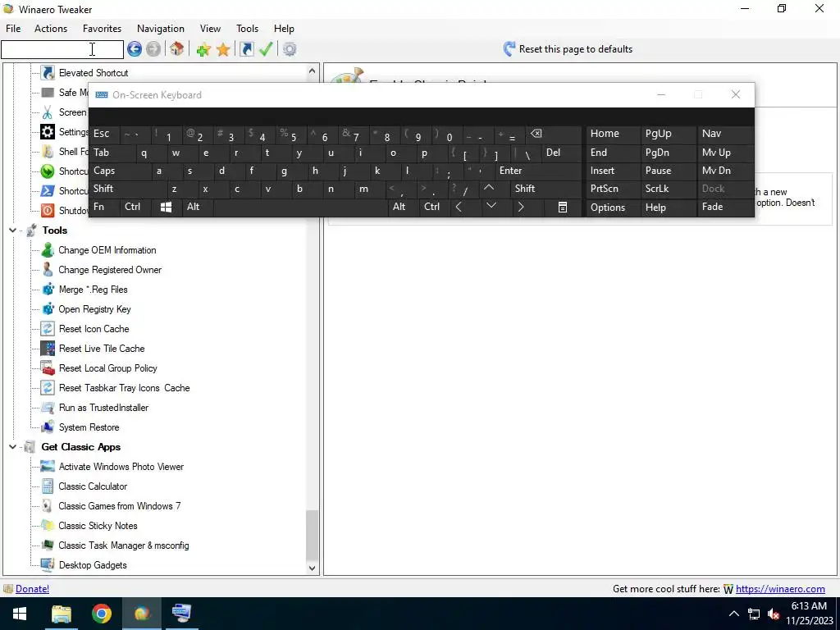Select Classic Games from Windows 7 icon
The height and width of the screenshot is (630, 840).
point(48,506)
